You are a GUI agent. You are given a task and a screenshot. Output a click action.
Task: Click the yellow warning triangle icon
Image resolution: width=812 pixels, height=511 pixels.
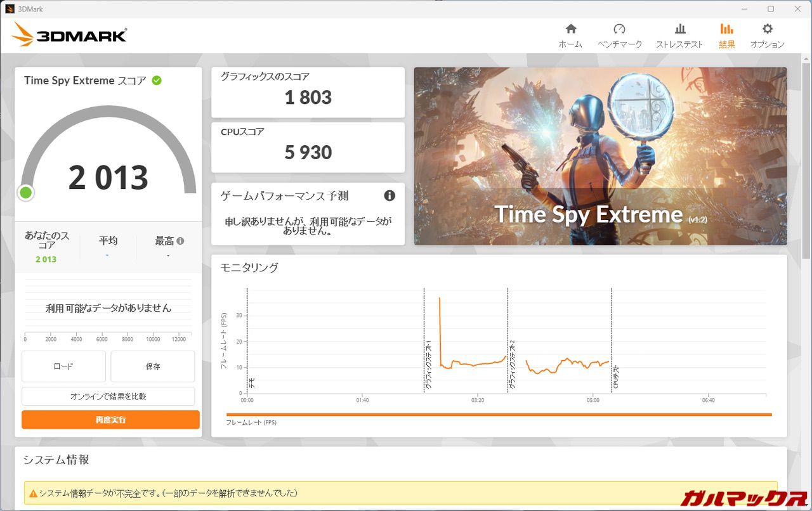click(x=33, y=493)
